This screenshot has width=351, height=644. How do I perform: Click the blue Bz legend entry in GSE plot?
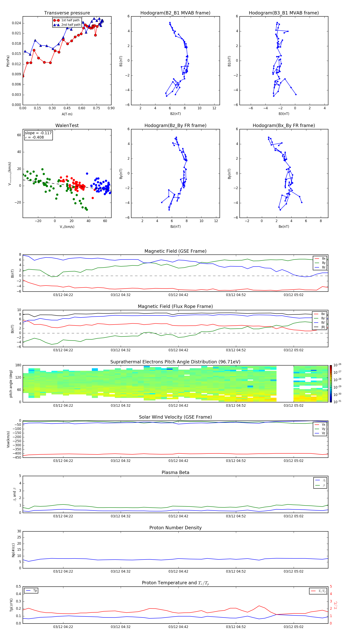click(320, 267)
